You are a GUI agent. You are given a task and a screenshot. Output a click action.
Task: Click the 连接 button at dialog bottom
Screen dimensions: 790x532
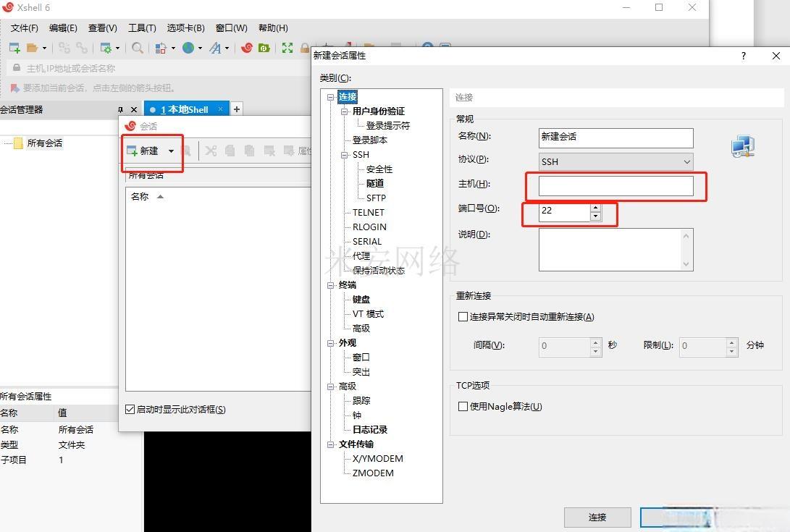click(x=597, y=518)
